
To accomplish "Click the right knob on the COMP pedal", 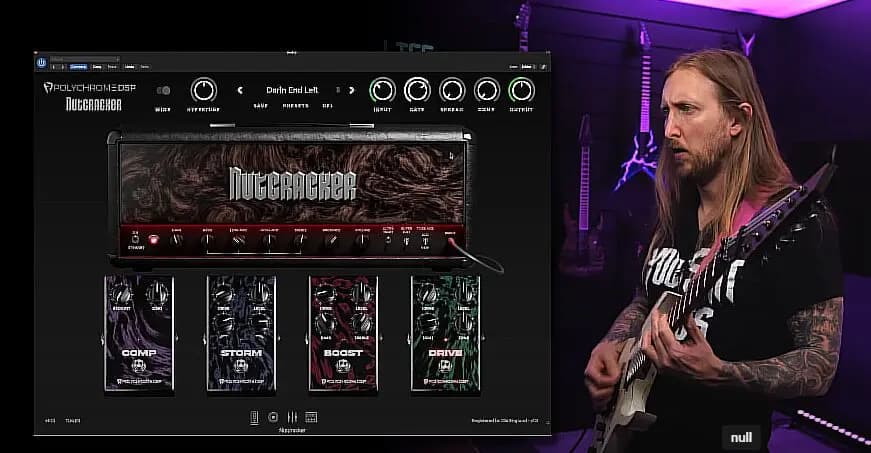I will click(x=157, y=293).
